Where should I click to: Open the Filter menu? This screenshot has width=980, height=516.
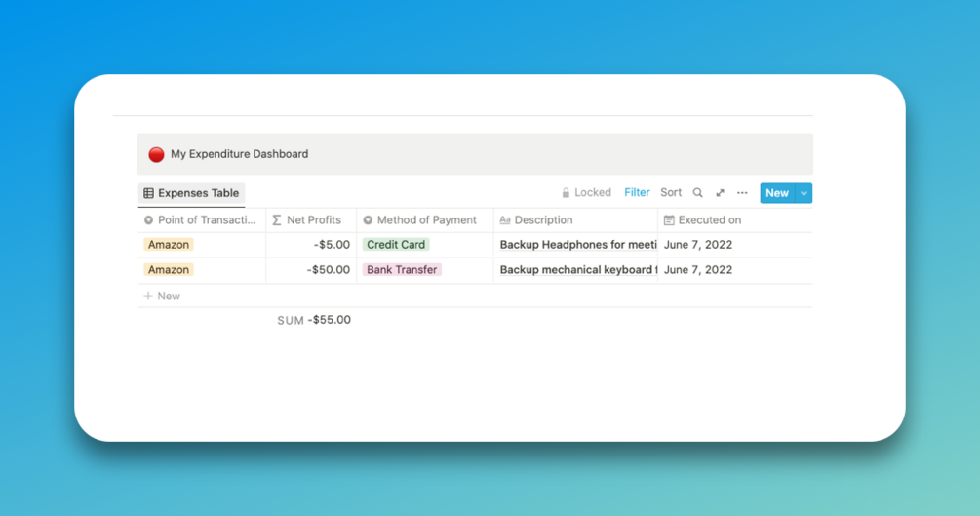[x=637, y=192]
